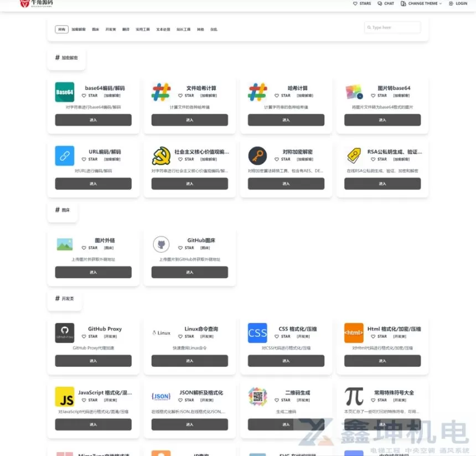Image resolution: width=476 pixels, height=456 pixels.
Task: Click the dark GitHub Proxy icon
Action: point(64,333)
